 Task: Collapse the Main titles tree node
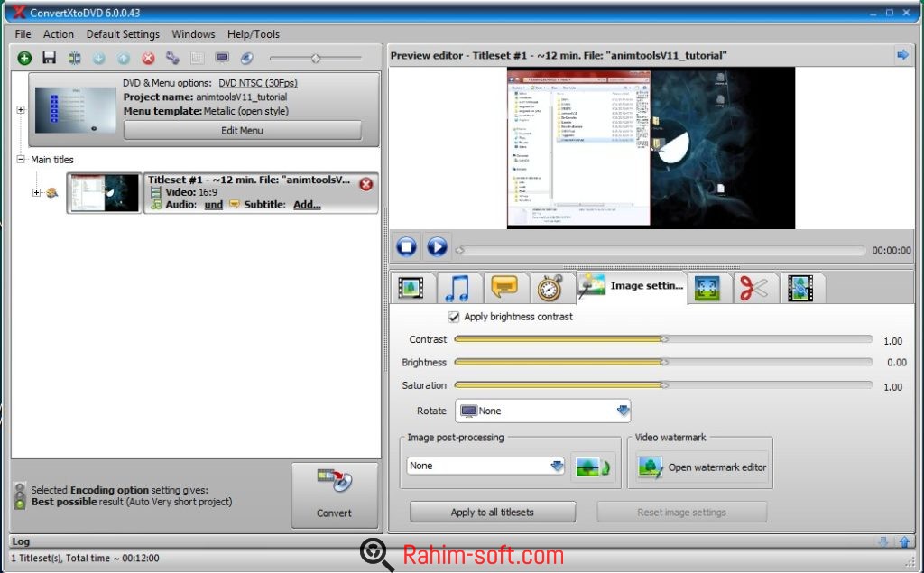pos(21,159)
